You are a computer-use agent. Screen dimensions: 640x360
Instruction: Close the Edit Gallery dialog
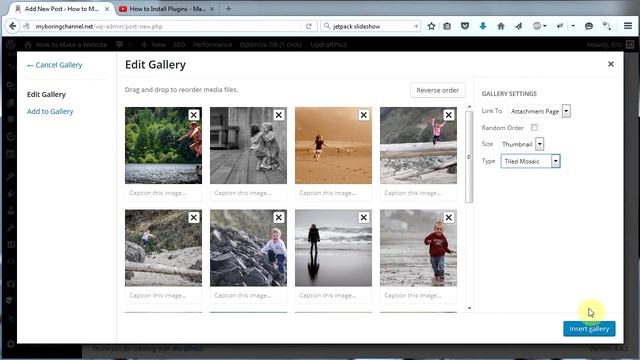tap(611, 64)
